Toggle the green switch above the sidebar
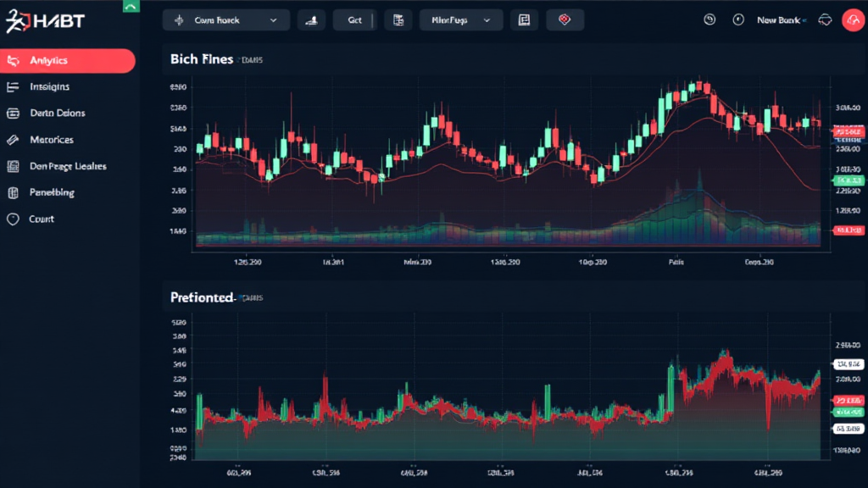Screen dimensions: 868x488 [131, 6]
